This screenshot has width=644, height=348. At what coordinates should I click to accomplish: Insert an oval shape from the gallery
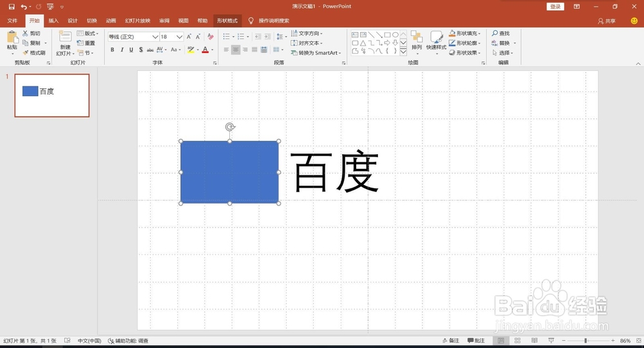(x=395, y=35)
